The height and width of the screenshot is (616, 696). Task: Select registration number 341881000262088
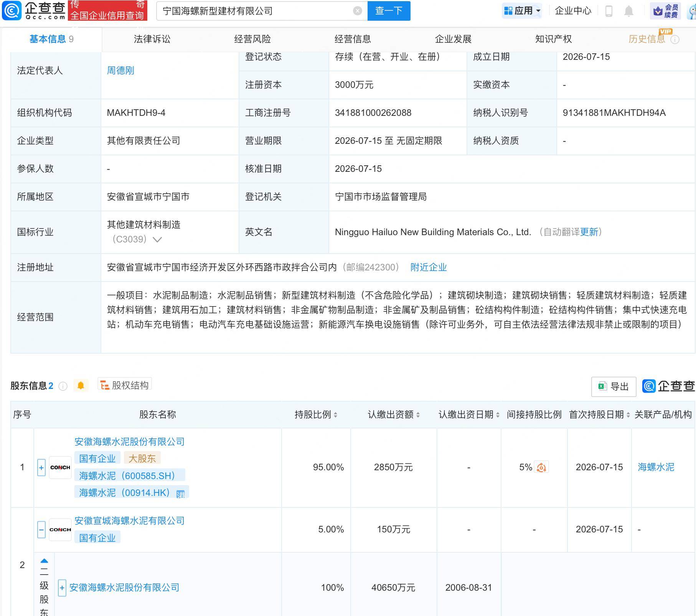click(x=373, y=113)
